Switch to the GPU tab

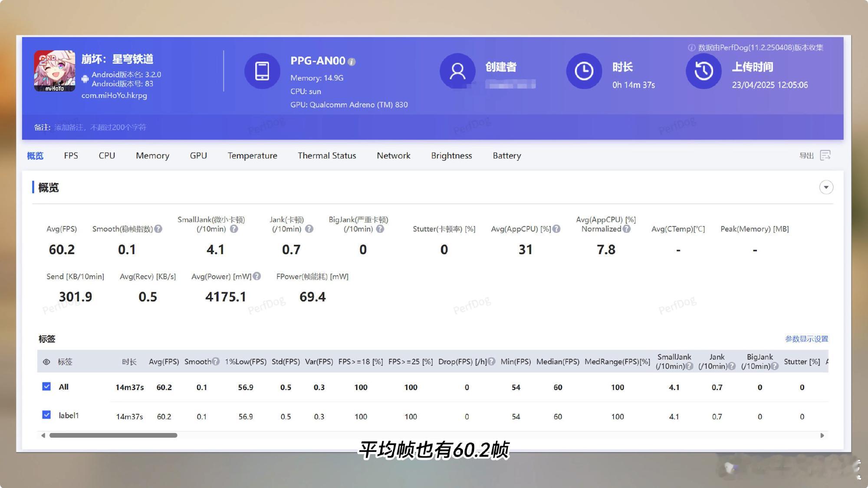pyautogui.click(x=198, y=156)
